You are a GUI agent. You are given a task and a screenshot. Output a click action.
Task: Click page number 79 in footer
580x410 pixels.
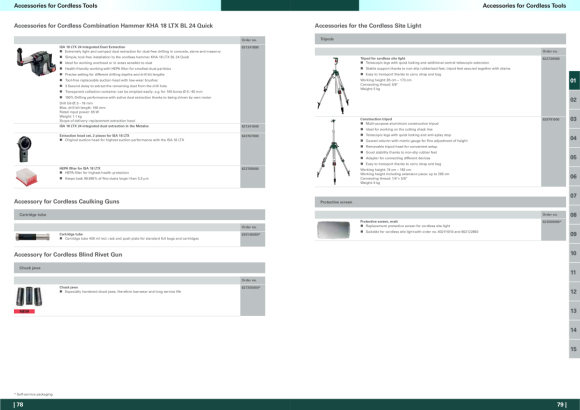(x=561, y=404)
